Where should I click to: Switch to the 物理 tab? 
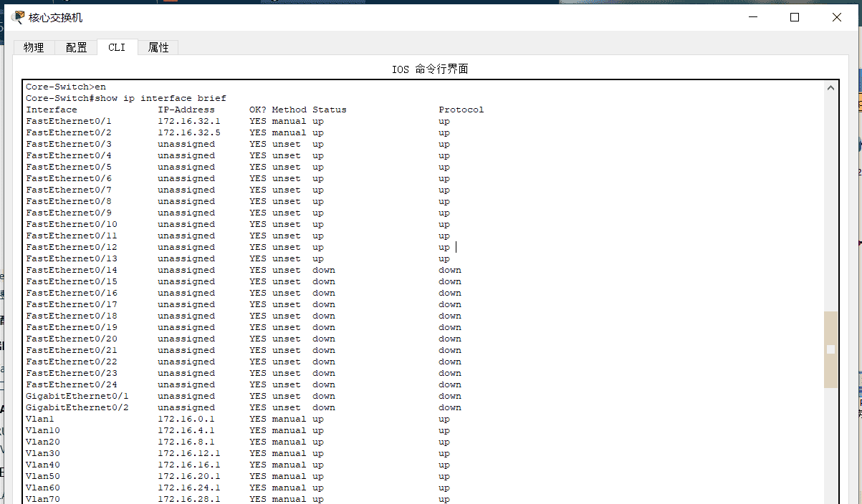(34, 47)
